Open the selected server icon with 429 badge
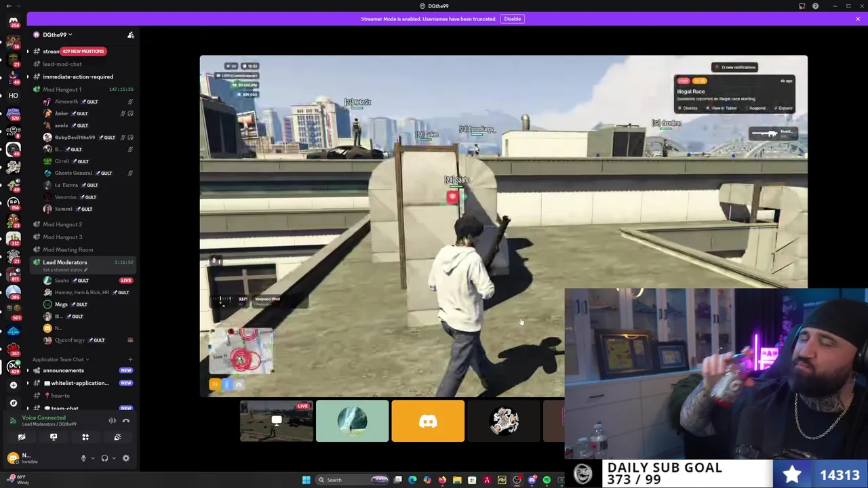Viewport: 868px width, 488px height. tap(13, 367)
